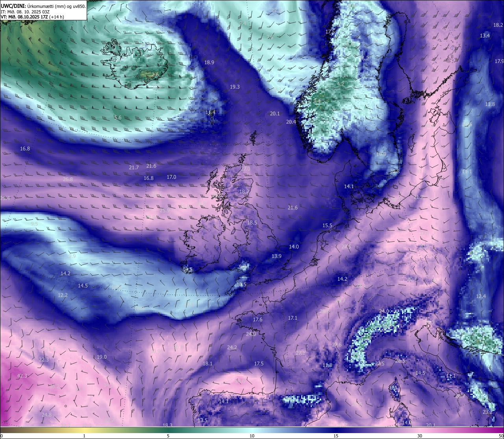Image resolution: width=504 pixels, height=439 pixels.
Task: Click the 5.6 value label
Action: point(118,117)
